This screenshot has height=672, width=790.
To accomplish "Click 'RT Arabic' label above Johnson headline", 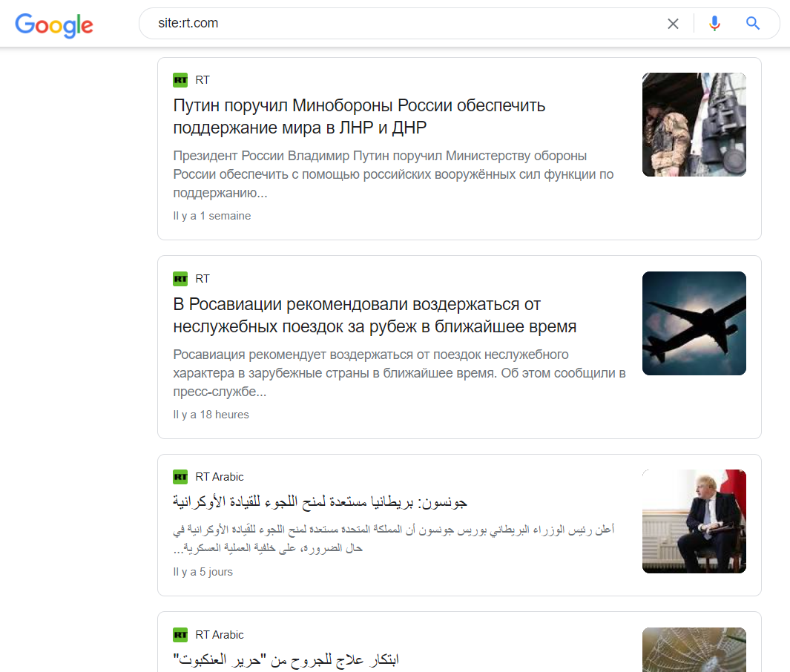I will [x=219, y=476].
